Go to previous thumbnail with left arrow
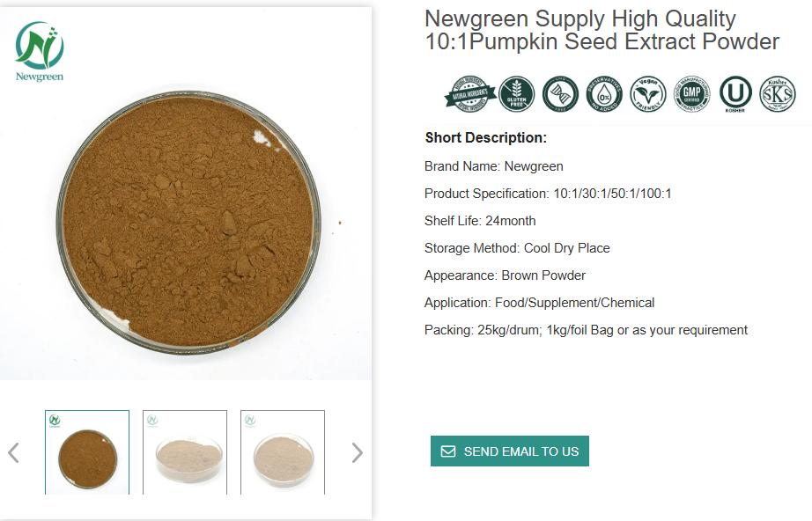 (x=13, y=452)
